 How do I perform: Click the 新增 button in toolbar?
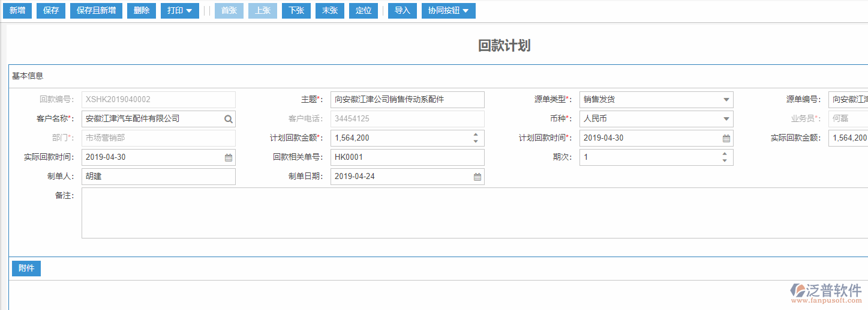[x=17, y=11]
